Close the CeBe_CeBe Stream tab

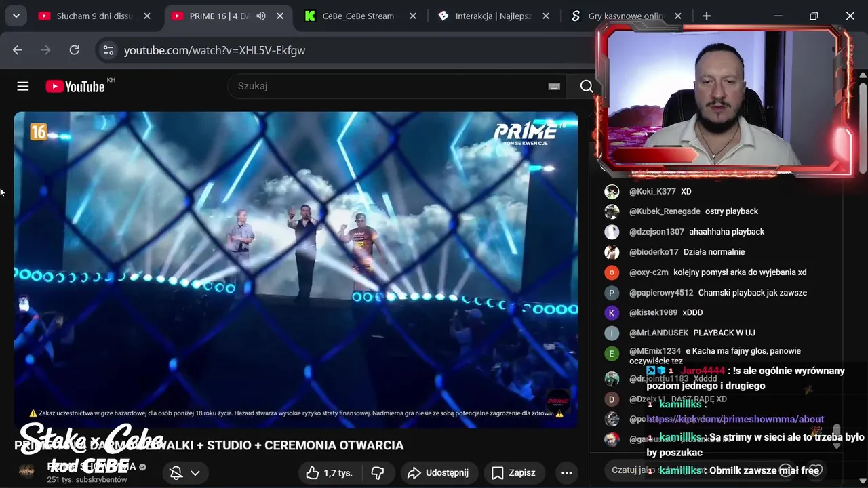[x=413, y=16]
